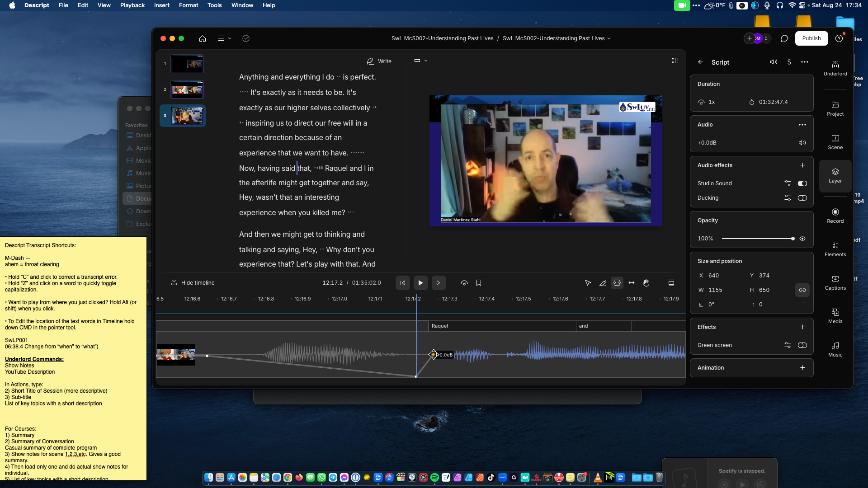
Task: Open the Record panel
Action: [x=835, y=216]
